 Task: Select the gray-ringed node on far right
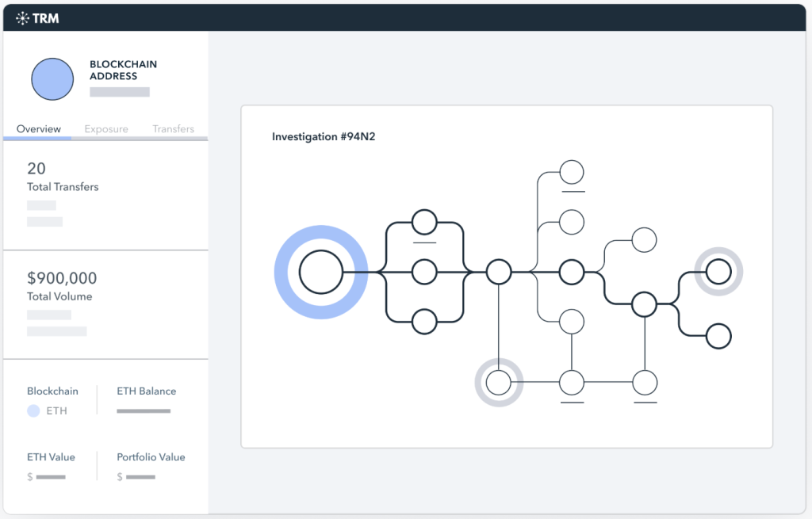pos(718,272)
